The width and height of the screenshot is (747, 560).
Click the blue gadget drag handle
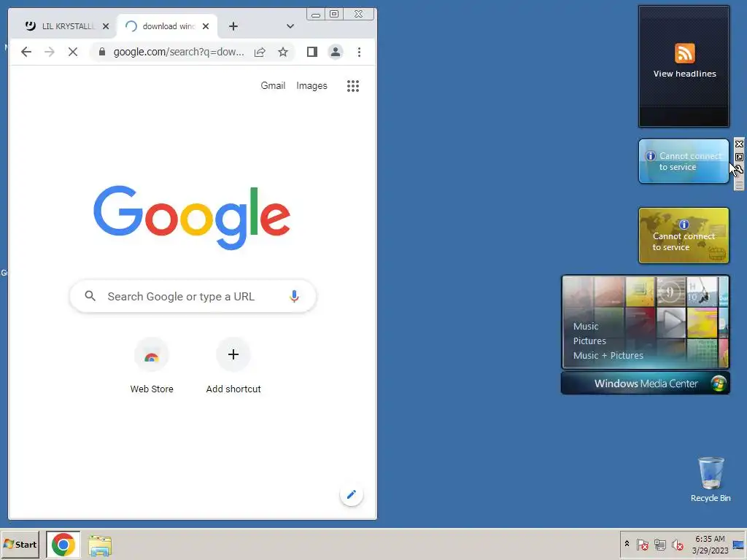tap(739, 184)
